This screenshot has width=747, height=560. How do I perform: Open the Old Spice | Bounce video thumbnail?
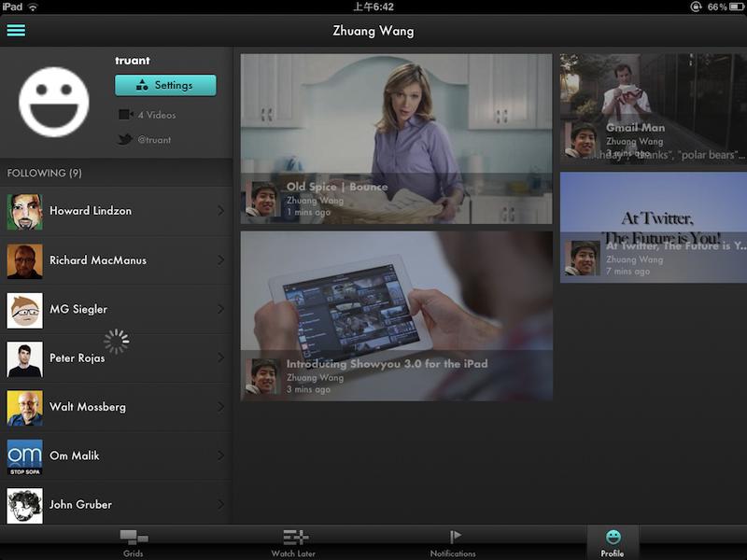[x=396, y=138]
